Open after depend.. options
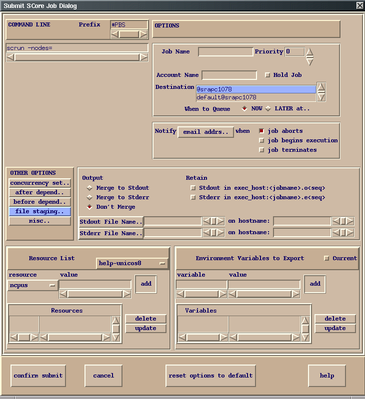 click(40, 192)
